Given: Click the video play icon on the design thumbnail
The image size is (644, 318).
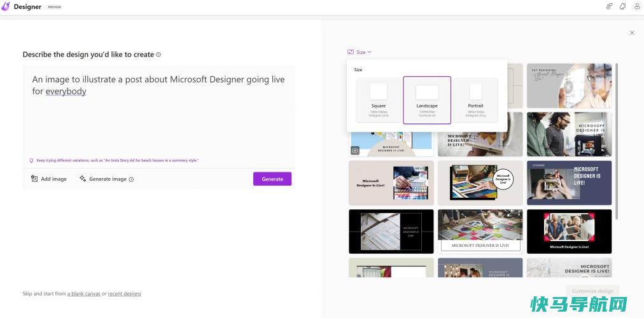Looking at the screenshot, I should [355, 151].
